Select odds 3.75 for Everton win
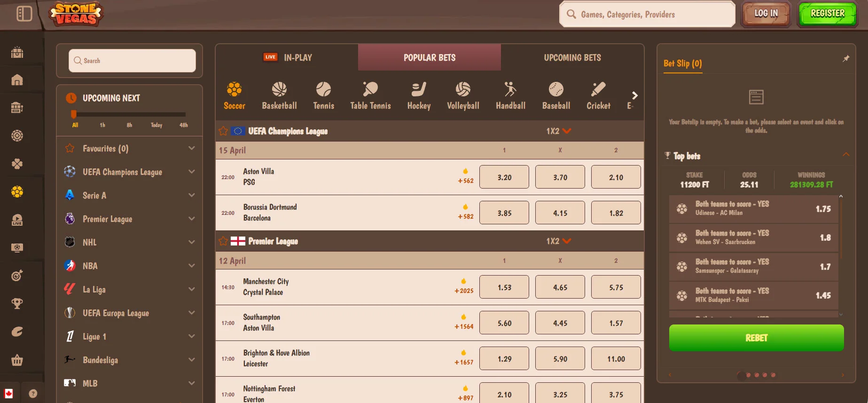Image resolution: width=868 pixels, height=403 pixels. click(x=616, y=393)
